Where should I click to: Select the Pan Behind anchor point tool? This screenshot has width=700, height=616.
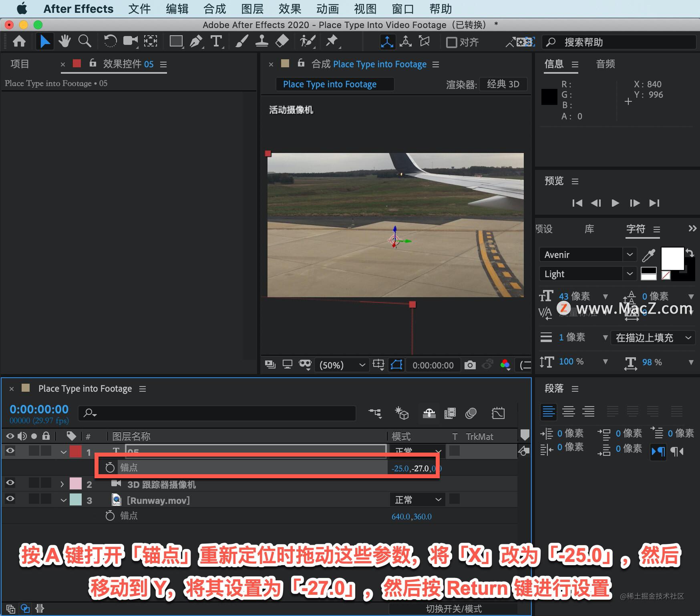click(151, 41)
